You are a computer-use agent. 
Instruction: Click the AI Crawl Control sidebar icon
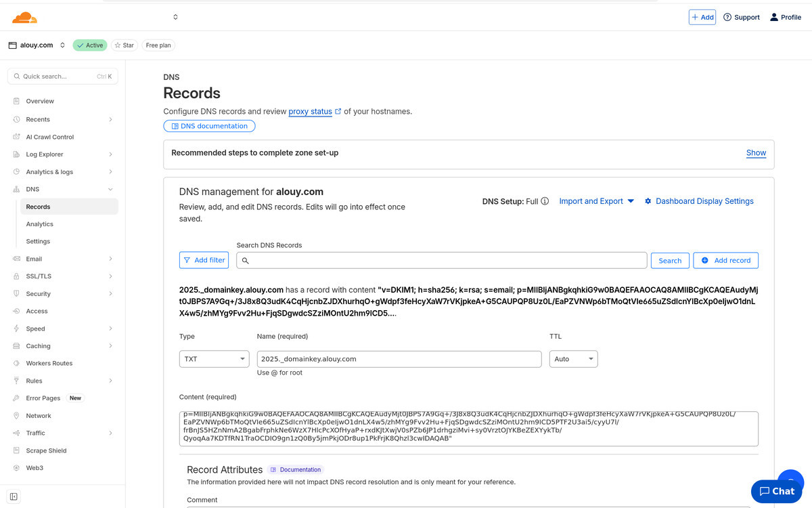17,137
